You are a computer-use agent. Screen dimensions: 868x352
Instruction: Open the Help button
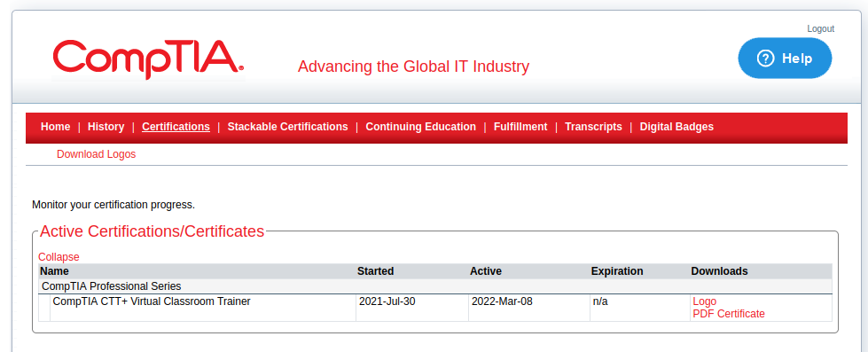click(785, 59)
